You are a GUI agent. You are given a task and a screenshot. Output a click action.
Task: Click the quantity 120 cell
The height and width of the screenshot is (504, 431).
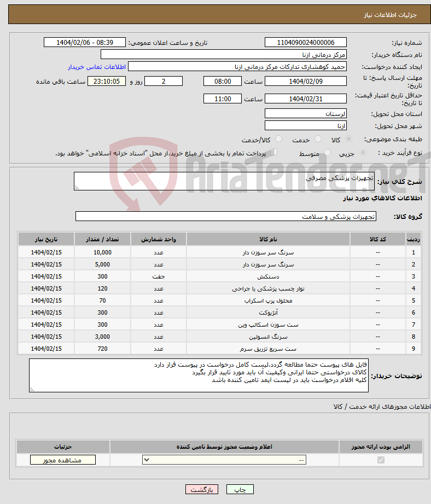tap(102, 288)
